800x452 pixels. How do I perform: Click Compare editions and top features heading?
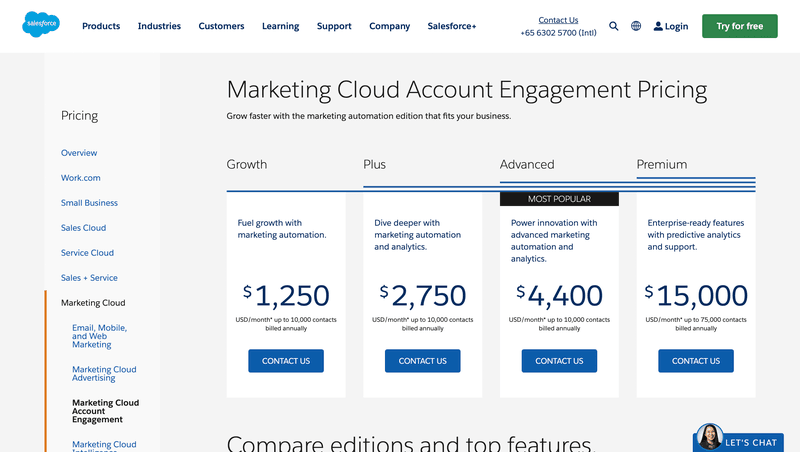[411, 443]
